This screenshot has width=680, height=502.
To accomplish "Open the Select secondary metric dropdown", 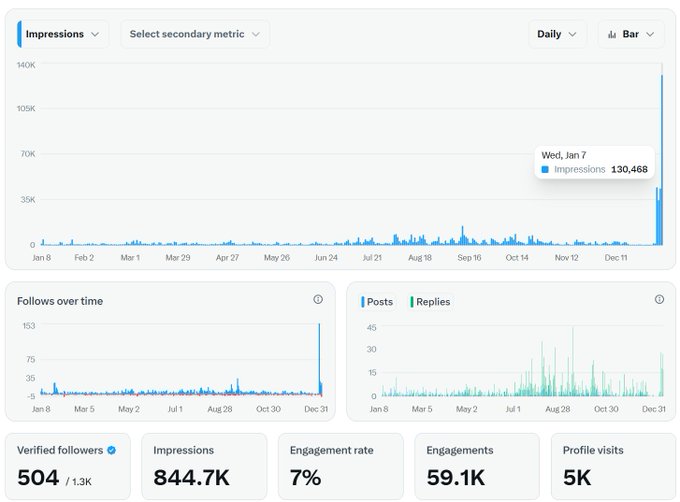I will coord(195,34).
